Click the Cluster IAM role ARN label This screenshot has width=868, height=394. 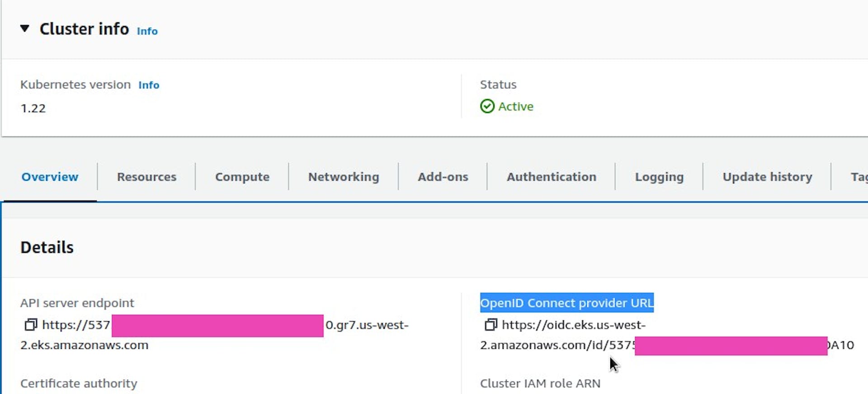point(540,383)
